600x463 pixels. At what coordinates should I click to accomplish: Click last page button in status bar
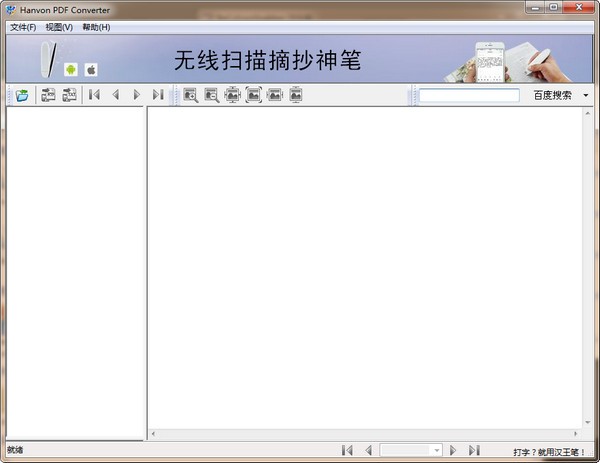(474, 450)
